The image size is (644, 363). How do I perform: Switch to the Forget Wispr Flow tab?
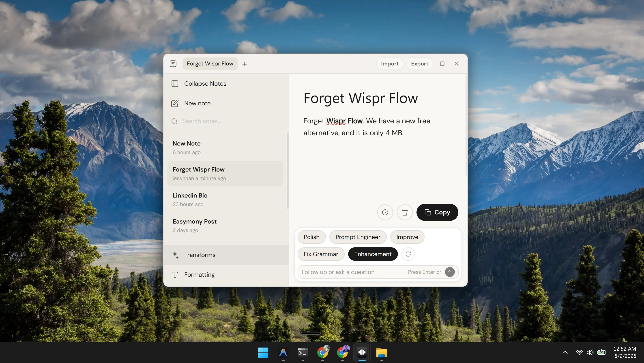[210, 64]
